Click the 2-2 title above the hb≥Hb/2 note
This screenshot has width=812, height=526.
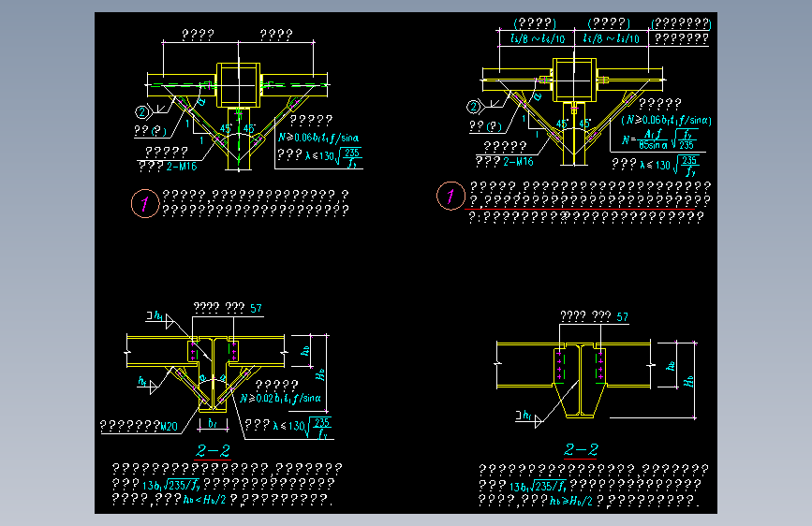tap(581, 449)
